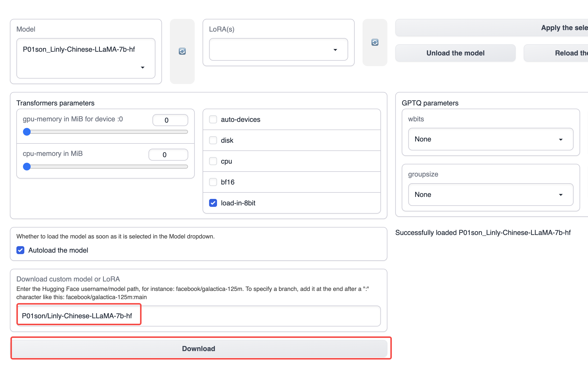Click the gpu-memory slider handle
Viewport: 588px width, 365px height.
pos(27,132)
